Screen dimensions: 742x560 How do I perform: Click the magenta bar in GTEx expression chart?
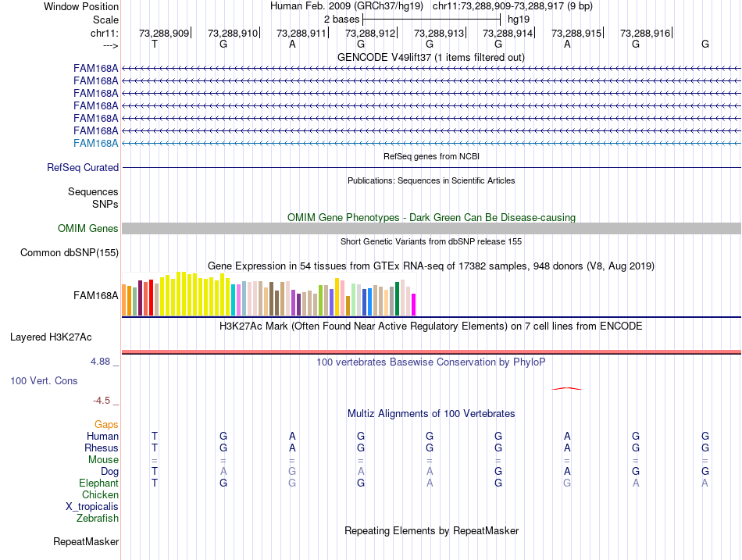(x=414, y=305)
